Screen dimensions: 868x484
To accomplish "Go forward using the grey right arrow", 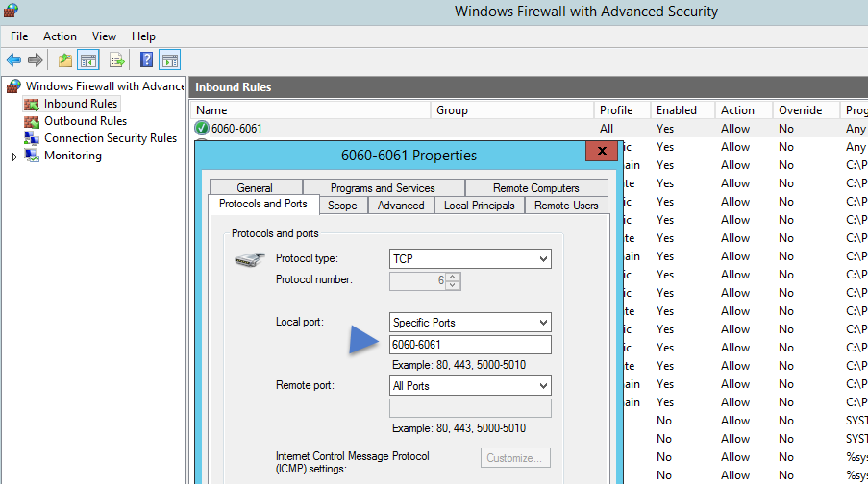I will (x=36, y=60).
